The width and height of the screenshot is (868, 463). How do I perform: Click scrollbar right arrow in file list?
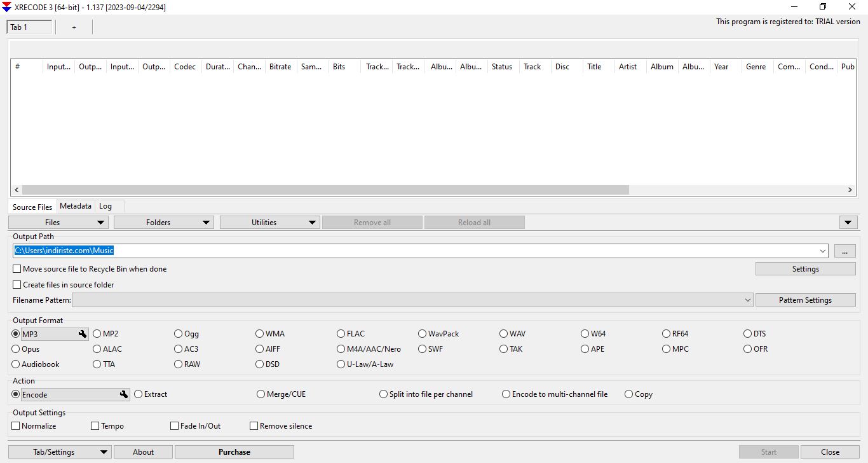click(850, 190)
